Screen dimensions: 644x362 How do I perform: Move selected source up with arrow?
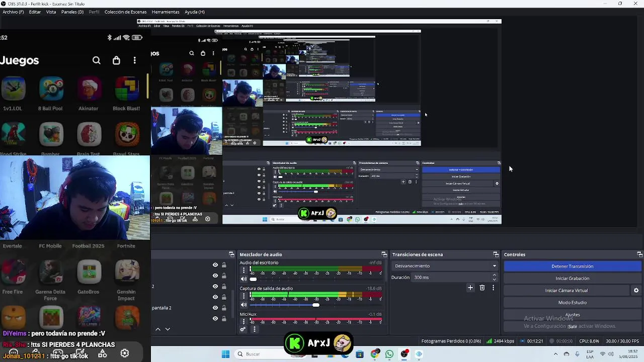click(158, 329)
